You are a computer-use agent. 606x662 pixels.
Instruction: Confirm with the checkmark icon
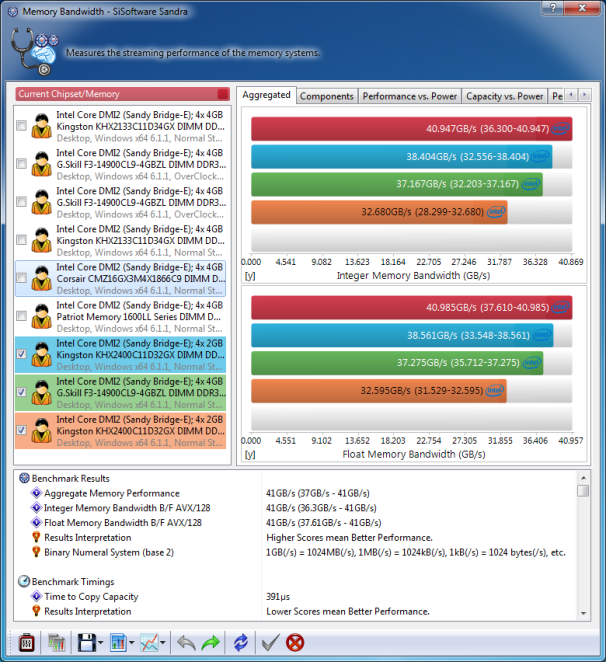(270, 643)
